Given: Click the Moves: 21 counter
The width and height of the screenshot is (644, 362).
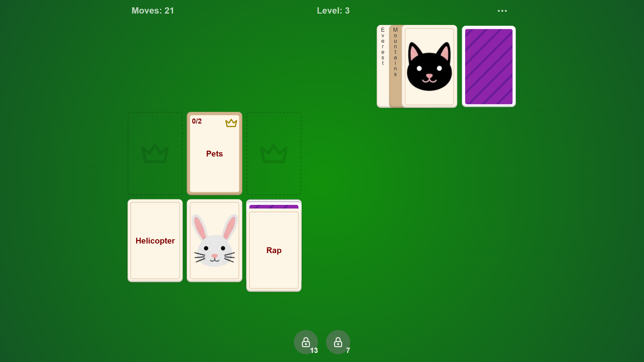Looking at the screenshot, I should pyautogui.click(x=152, y=11).
